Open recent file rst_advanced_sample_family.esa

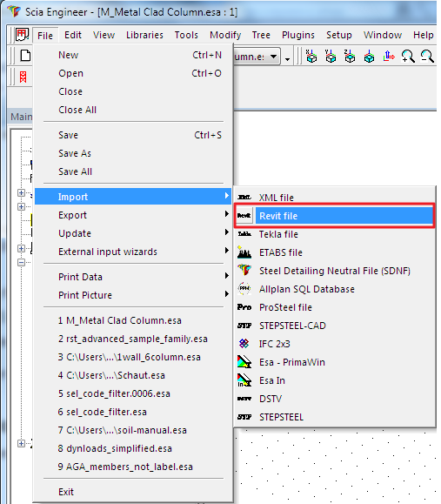click(133, 339)
